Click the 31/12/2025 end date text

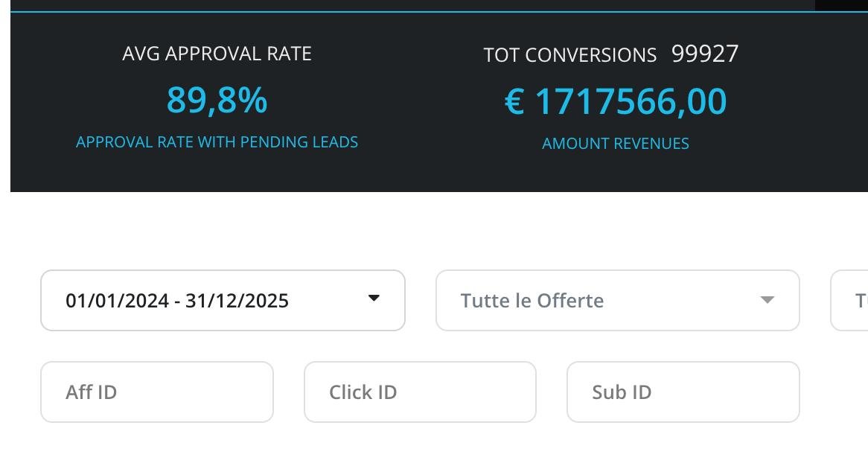[237, 301]
